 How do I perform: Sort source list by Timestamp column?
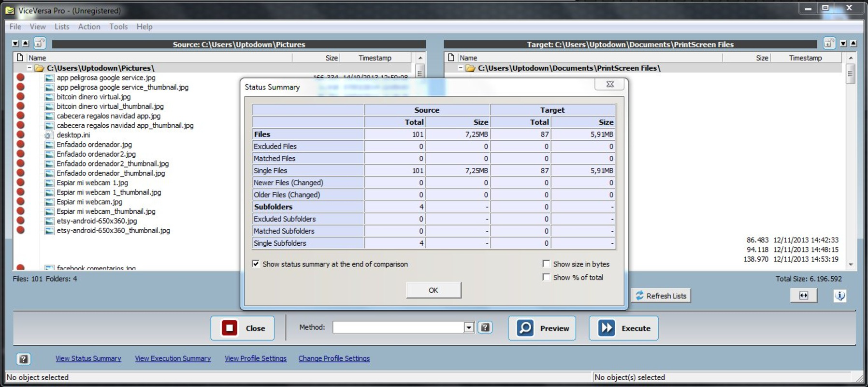(x=376, y=58)
